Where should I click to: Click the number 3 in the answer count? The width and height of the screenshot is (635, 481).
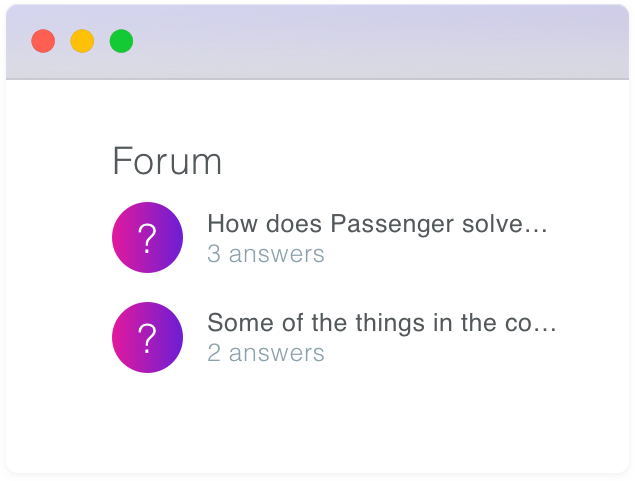[x=214, y=254]
